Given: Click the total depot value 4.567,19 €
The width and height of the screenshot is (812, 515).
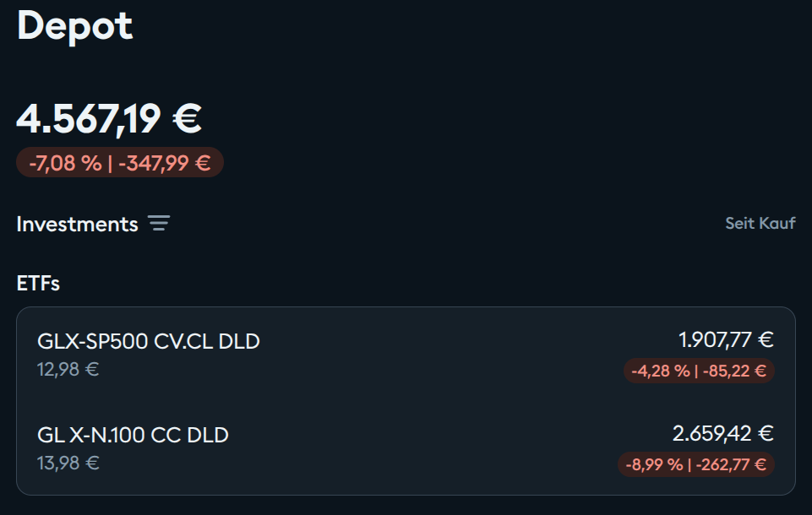Looking at the screenshot, I should click(109, 118).
